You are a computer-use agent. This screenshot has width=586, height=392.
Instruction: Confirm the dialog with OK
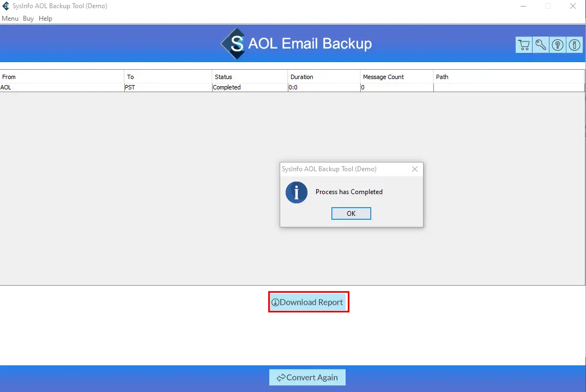pyautogui.click(x=351, y=213)
